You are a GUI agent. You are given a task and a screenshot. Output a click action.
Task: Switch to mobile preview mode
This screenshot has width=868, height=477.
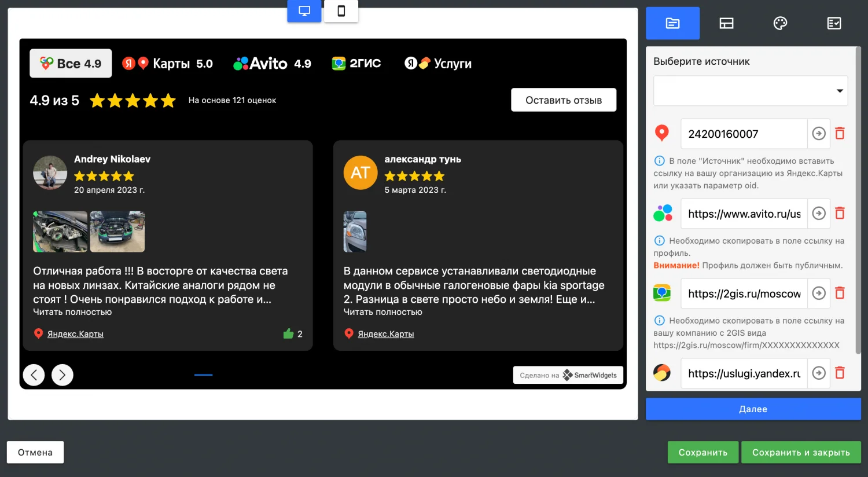(341, 11)
